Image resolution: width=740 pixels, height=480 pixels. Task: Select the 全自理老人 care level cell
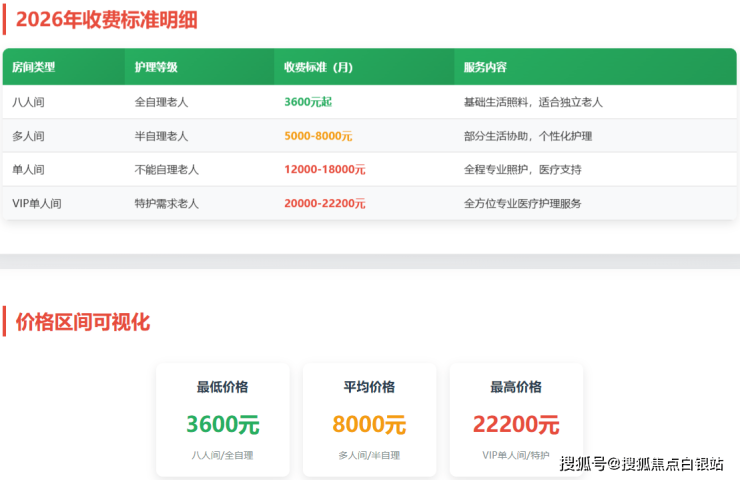(161, 102)
